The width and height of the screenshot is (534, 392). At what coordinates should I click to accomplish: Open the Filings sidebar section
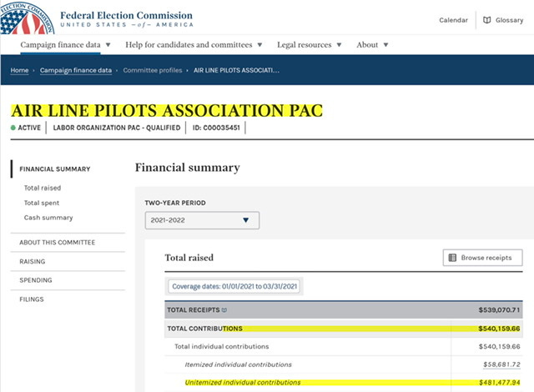32,299
